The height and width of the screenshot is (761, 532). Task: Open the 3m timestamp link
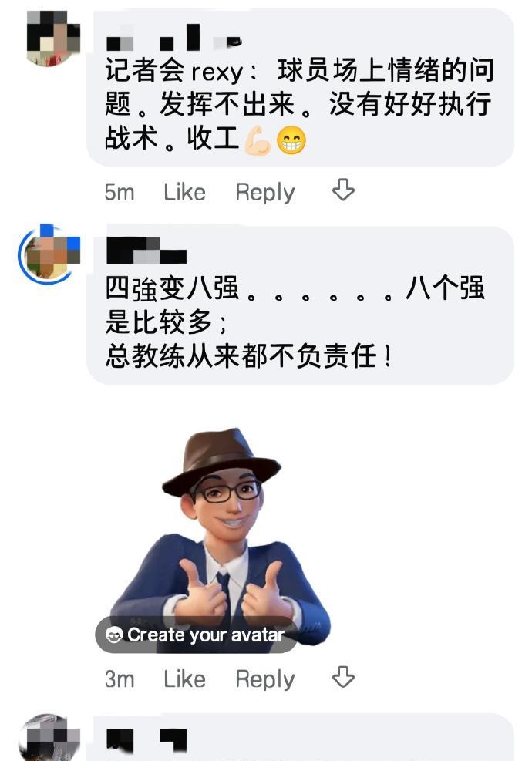(x=120, y=679)
